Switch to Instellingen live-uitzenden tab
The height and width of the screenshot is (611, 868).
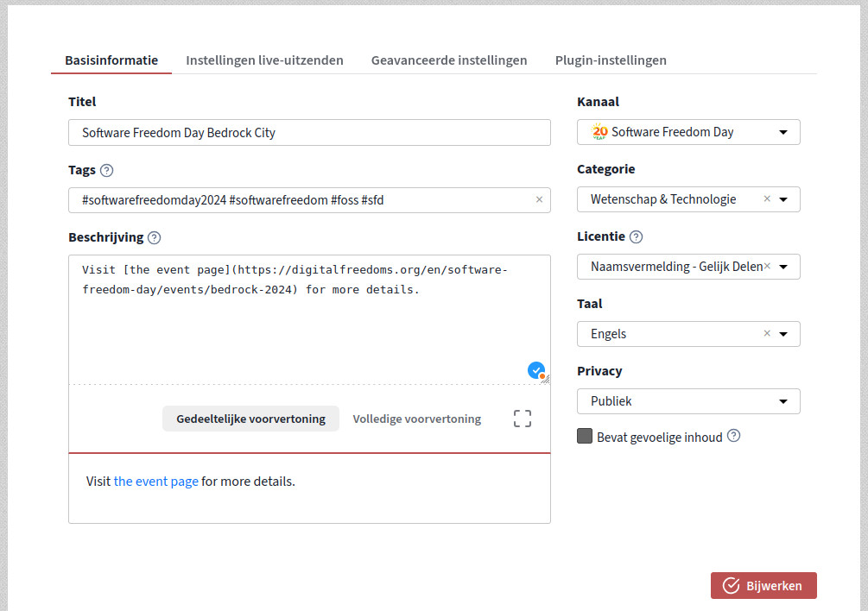point(264,60)
